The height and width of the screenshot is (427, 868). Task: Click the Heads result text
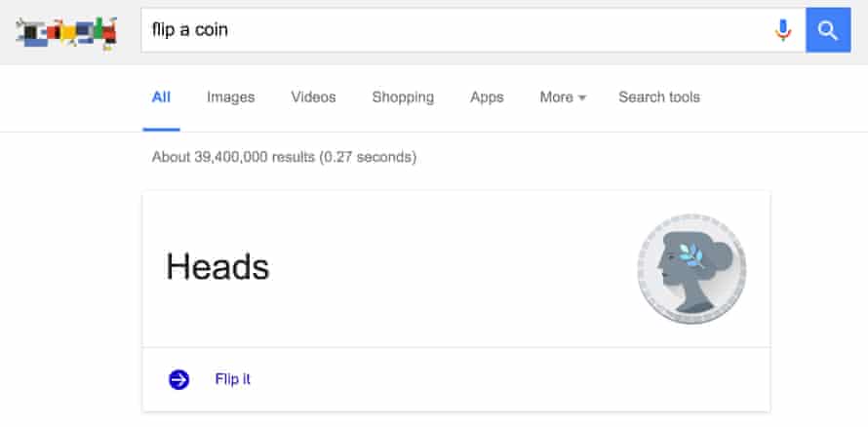point(217,266)
